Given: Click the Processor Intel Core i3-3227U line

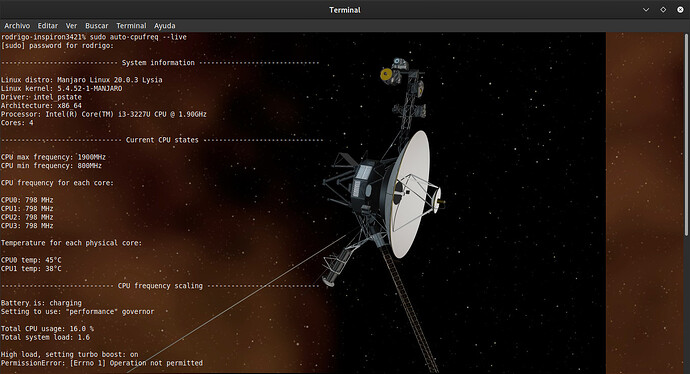Looking at the screenshot, I should [x=103, y=114].
